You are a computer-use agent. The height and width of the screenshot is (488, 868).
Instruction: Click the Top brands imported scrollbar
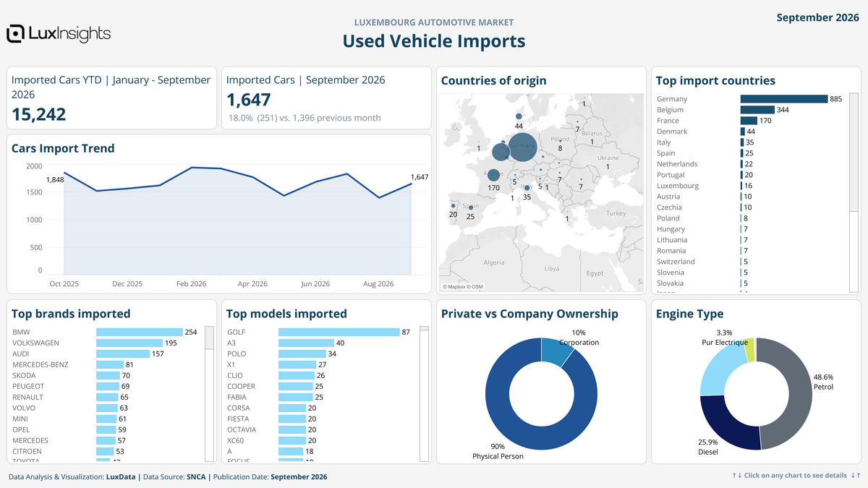[x=210, y=393]
